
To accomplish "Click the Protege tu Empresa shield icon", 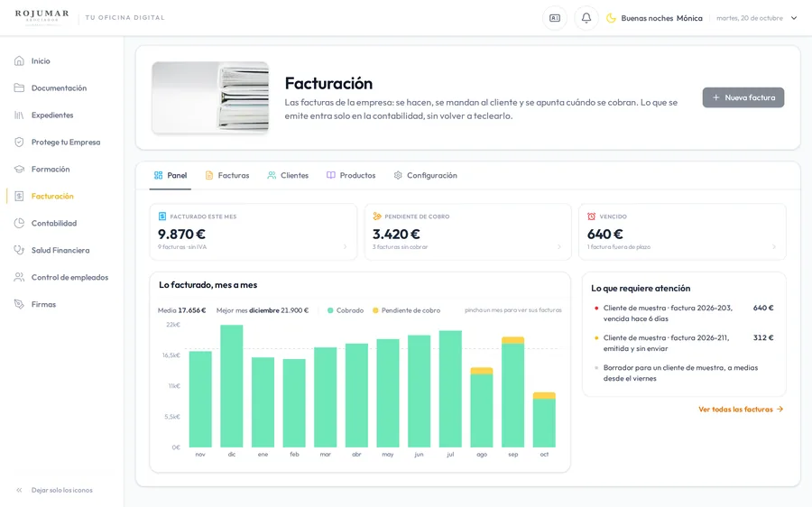I will pyautogui.click(x=19, y=142).
